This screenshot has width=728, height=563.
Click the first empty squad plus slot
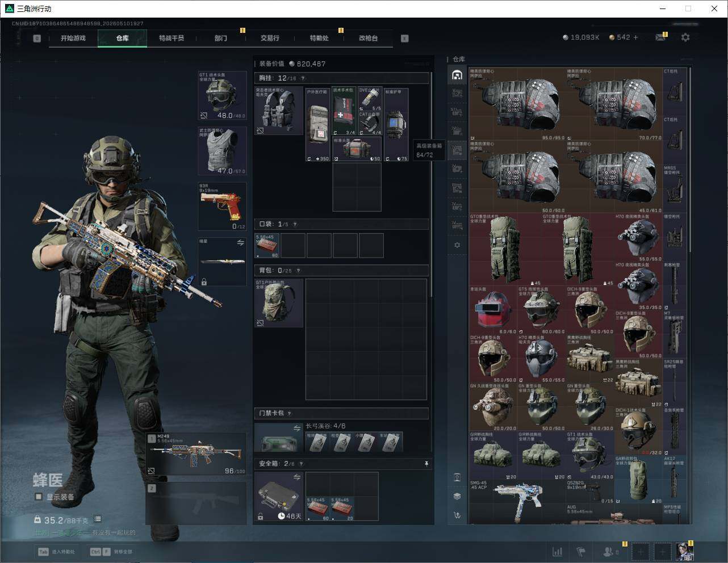pyautogui.click(x=641, y=551)
